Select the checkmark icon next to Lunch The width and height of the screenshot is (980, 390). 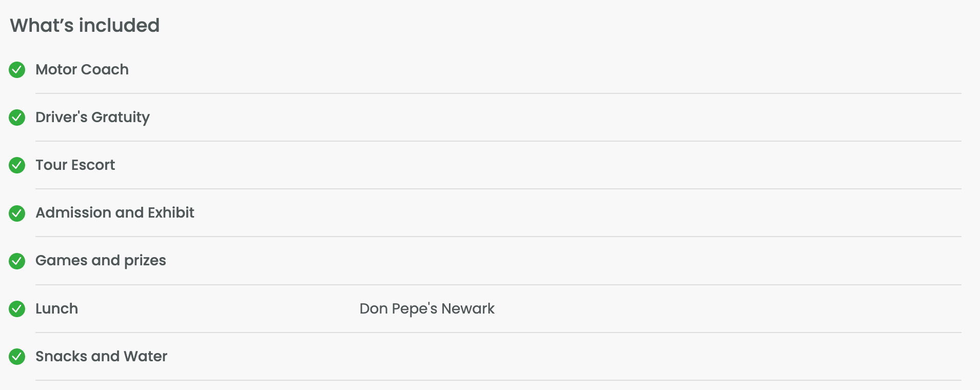coord(17,309)
